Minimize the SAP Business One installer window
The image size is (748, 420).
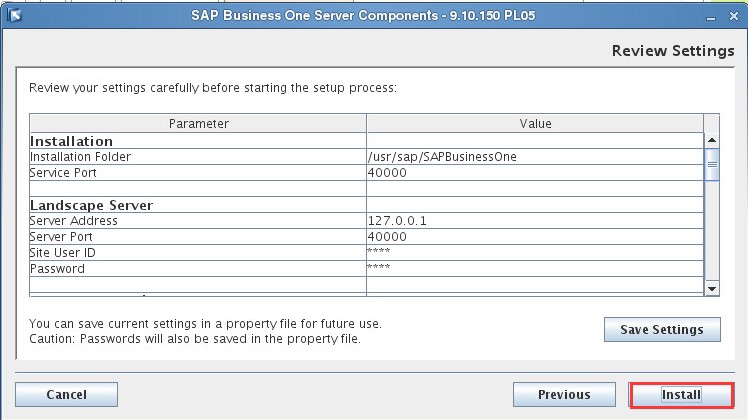click(711, 17)
